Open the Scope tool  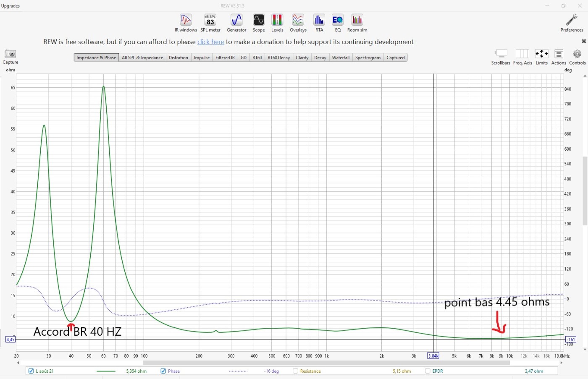(x=259, y=23)
